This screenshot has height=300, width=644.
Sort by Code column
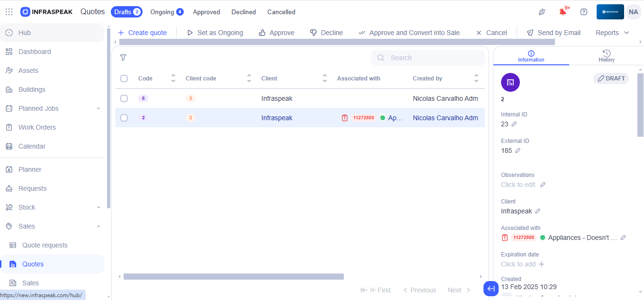click(x=173, y=78)
